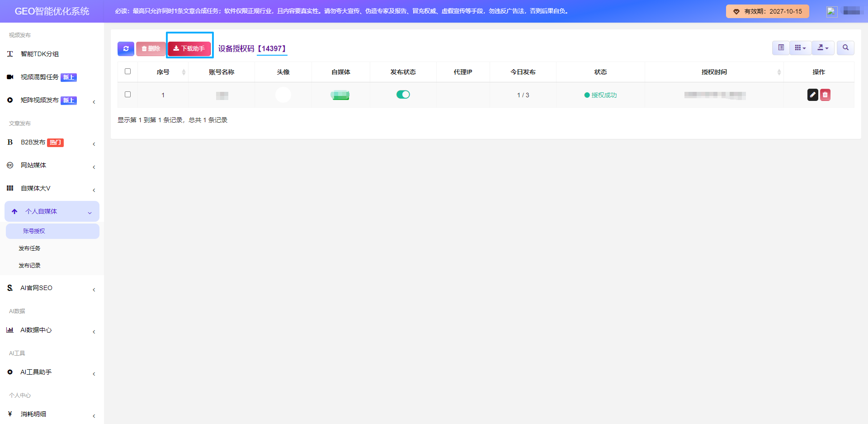868x424 pixels.
Task: Click the 有效期 2027-10-15 badge
Action: click(768, 11)
